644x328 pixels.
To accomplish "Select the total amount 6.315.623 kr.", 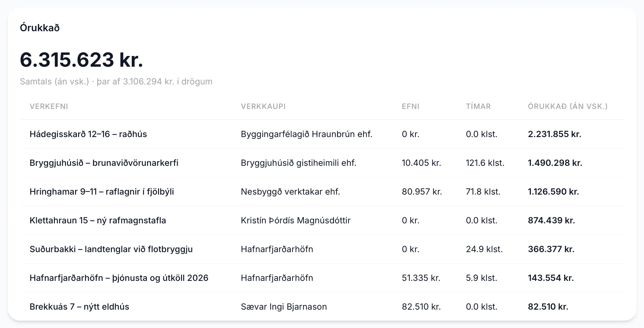I will (x=81, y=60).
